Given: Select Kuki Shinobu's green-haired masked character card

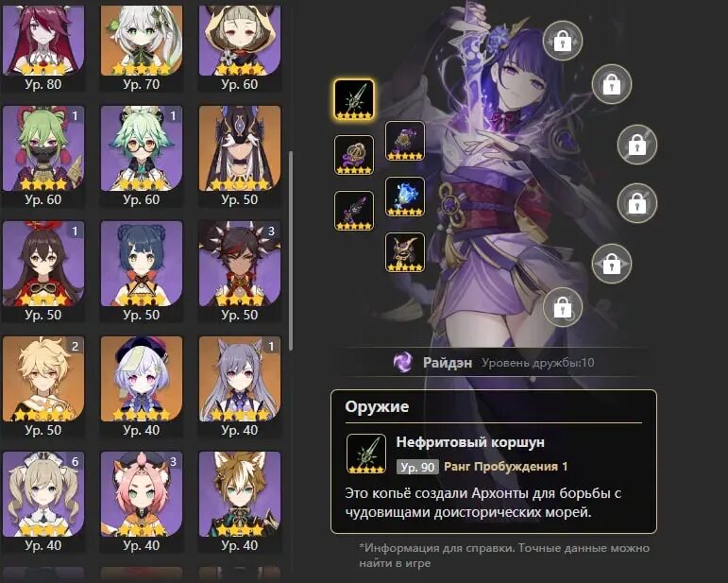Looking at the screenshot, I should click(x=43, y=157).
